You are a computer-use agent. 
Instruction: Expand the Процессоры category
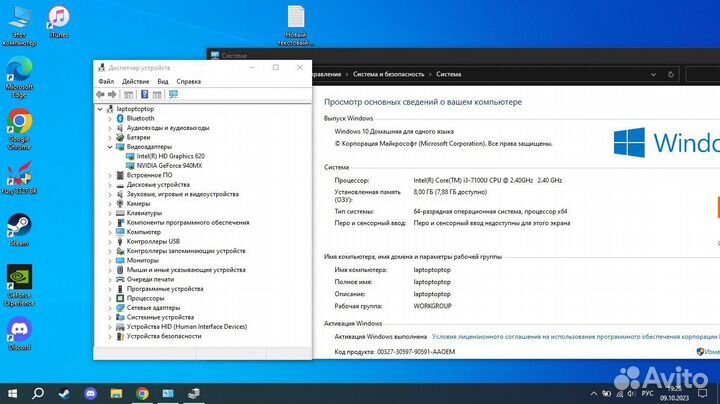pyautogui.click(x=110, y=298)
